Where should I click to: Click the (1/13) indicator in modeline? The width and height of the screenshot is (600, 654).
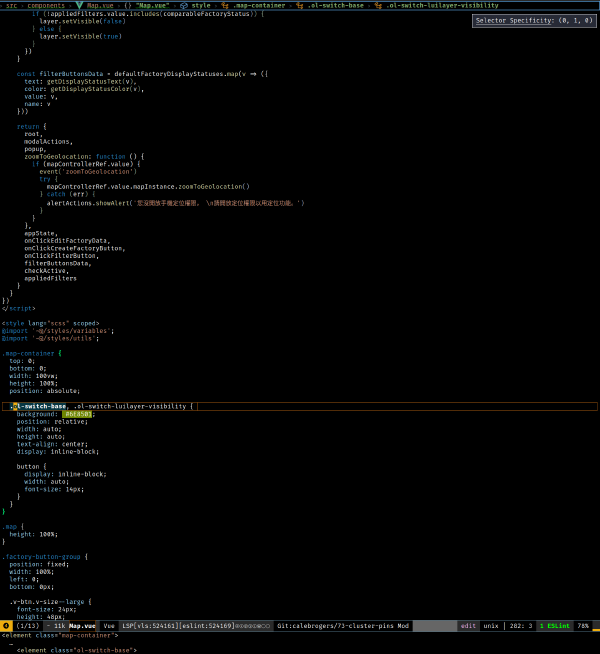(x=28, y=626)
